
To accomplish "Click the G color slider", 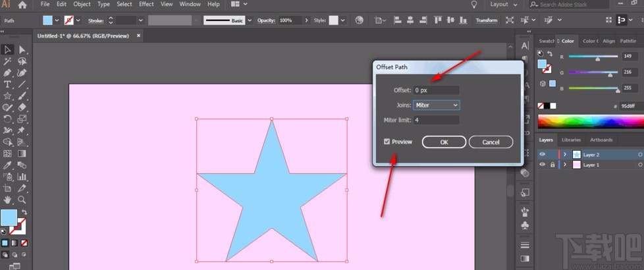I will (x=593, y=72).
